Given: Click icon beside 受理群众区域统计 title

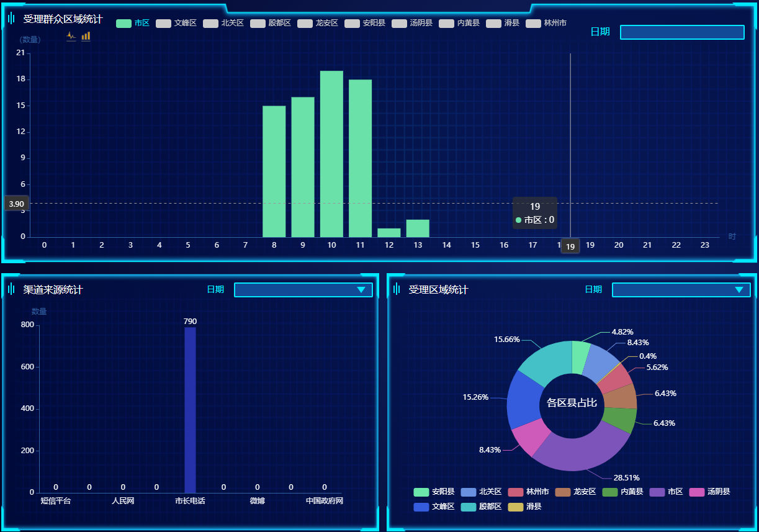Looking at the screenshot, I should [11, 19].
